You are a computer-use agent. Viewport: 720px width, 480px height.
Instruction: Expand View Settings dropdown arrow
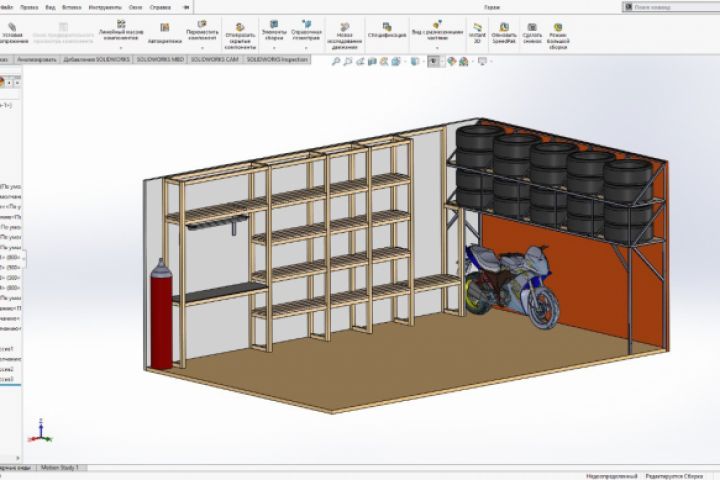tap(490, 62)
